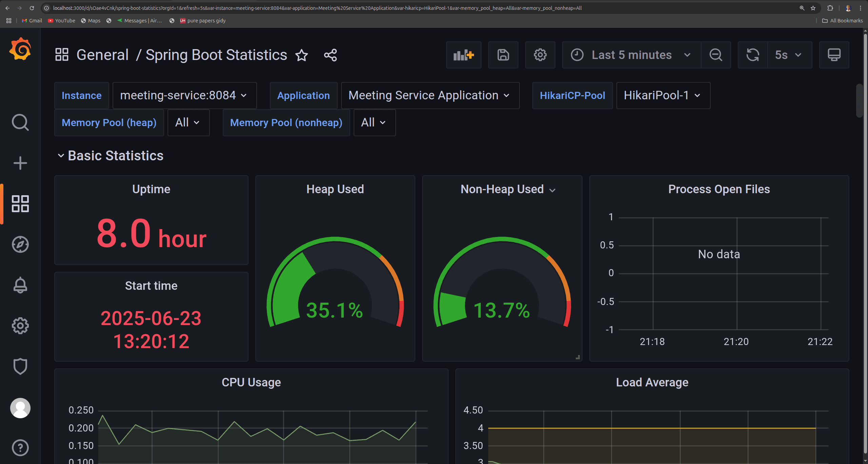This screenshot has height=464, width=868.
Task: Open the Server Admin shield icon
Action: [x=20, y=366]
